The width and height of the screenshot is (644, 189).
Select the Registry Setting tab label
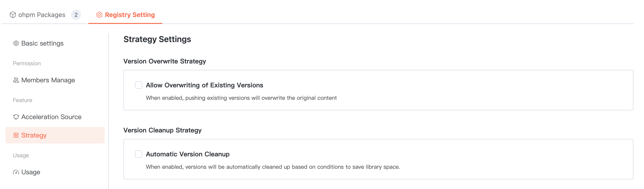[130, 15]
